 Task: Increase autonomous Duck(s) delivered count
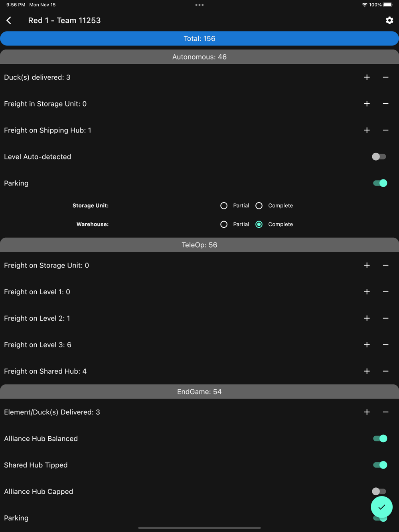(367, 77)
